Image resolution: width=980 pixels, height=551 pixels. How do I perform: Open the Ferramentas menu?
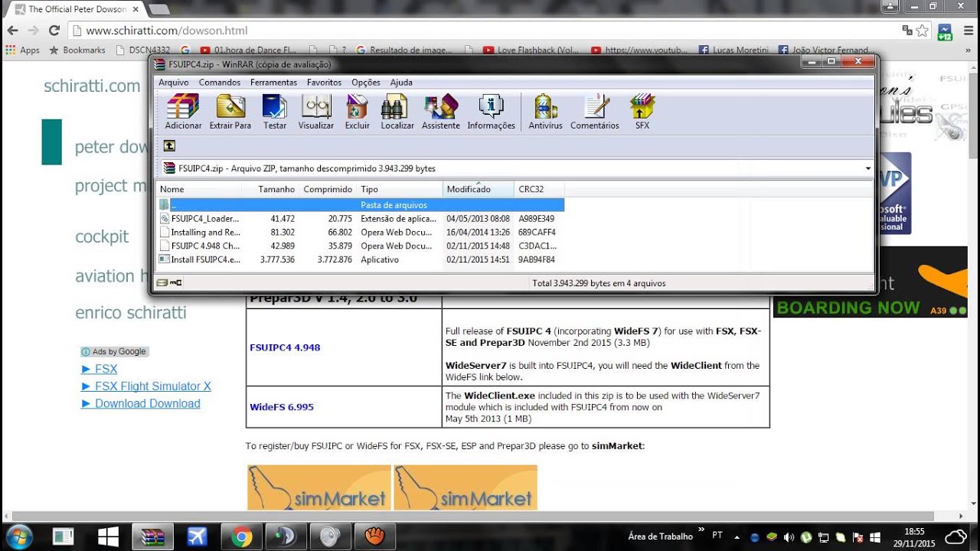tap(273, 82)
